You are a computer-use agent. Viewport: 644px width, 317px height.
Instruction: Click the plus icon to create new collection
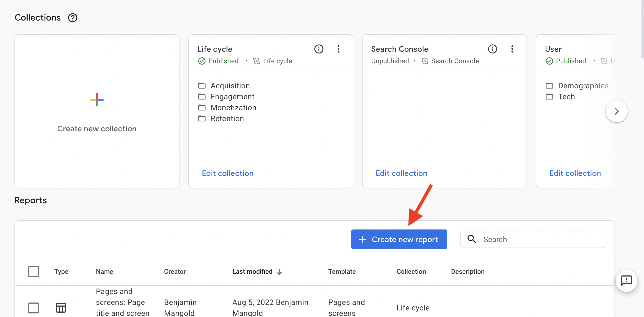pyautogui.click(x=97, y=100)
